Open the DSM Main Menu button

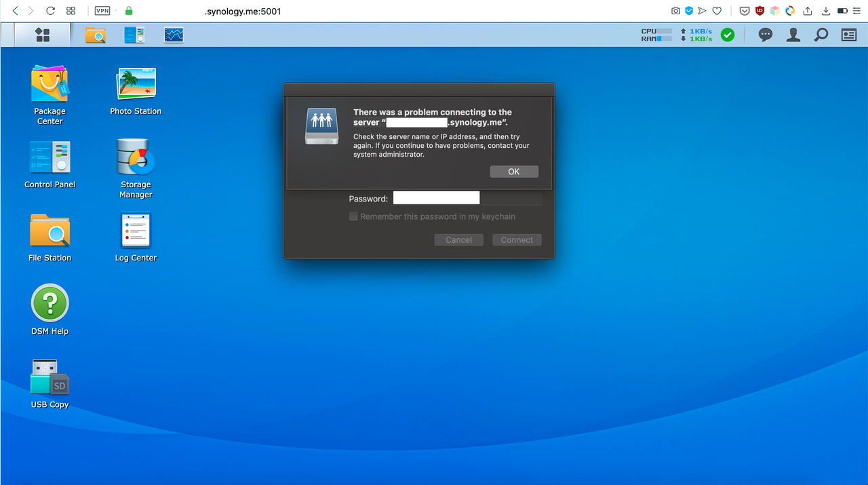(43, 35)
